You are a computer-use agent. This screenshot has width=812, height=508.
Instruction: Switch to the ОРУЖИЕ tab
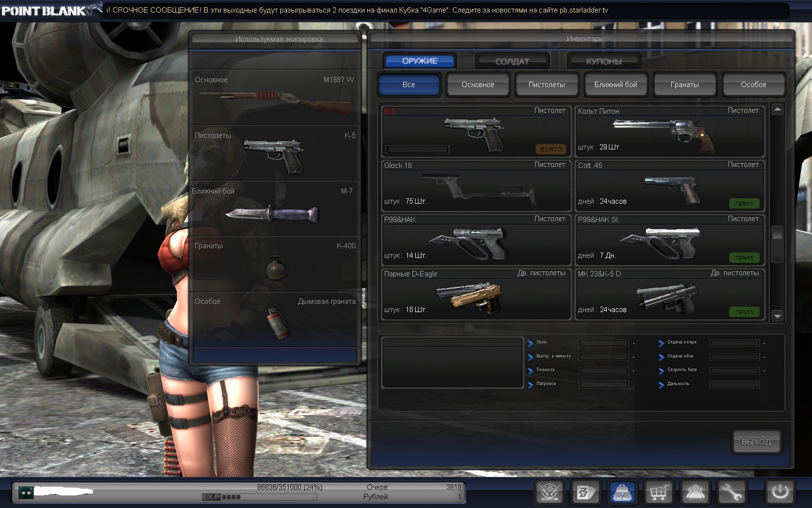420,61
